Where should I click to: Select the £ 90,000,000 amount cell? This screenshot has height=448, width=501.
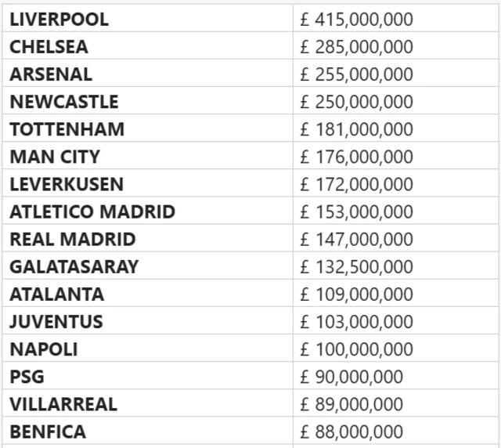pos(352,377)
